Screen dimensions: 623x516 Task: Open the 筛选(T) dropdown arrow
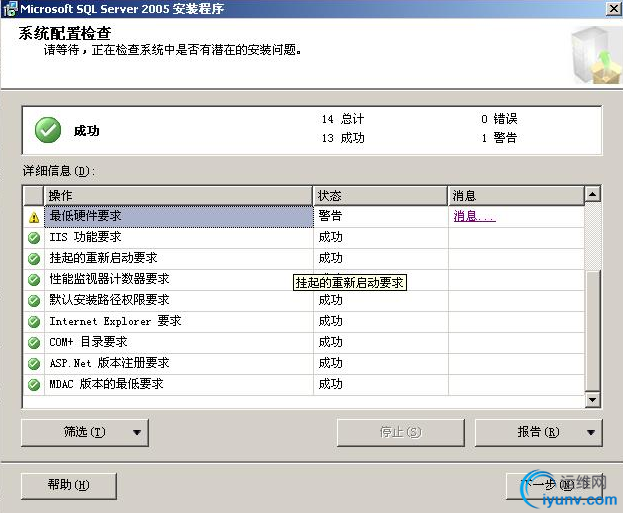coord(137,433)
